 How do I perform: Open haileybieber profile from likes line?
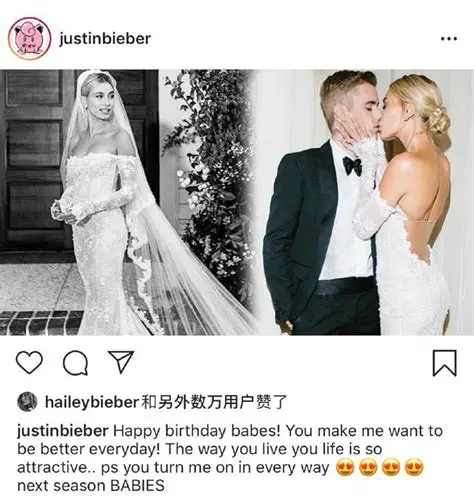tap(92, 402)
